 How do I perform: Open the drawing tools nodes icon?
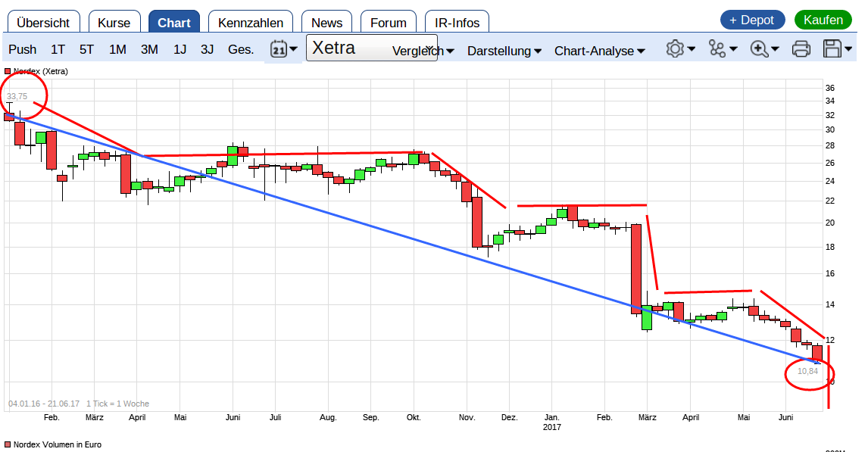click(723, 48)
